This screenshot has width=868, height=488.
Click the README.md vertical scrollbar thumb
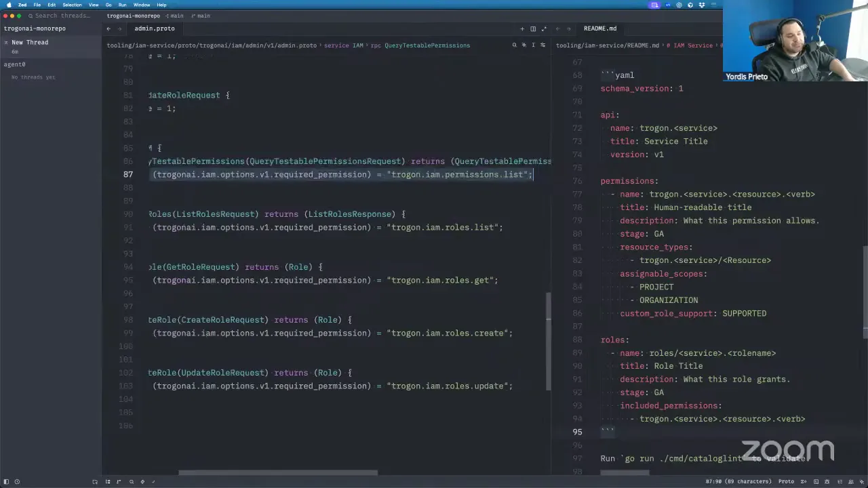865,291
